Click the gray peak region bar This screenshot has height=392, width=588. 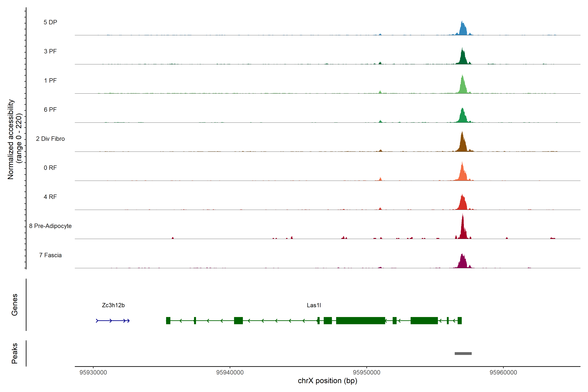pos(463,353)
